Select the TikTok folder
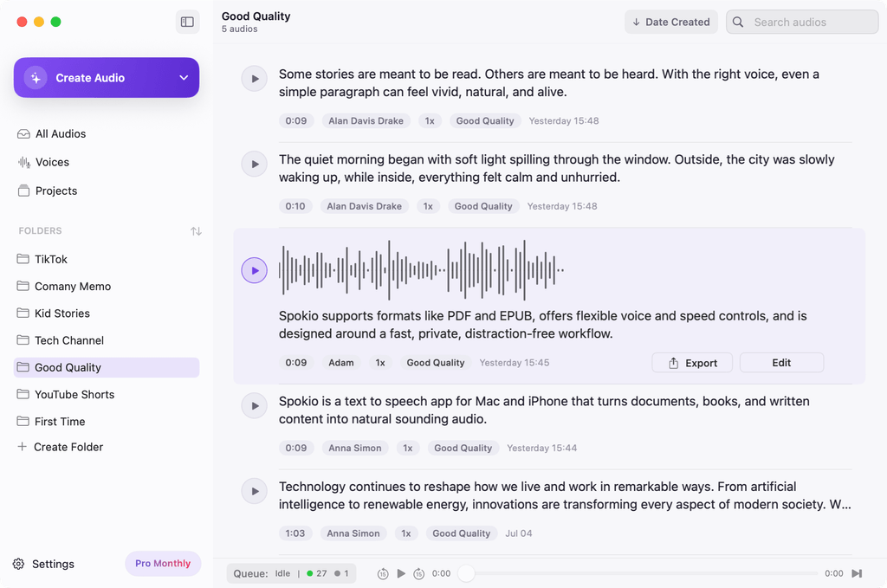This screenshot has width=887, height=588. [107, 259]
